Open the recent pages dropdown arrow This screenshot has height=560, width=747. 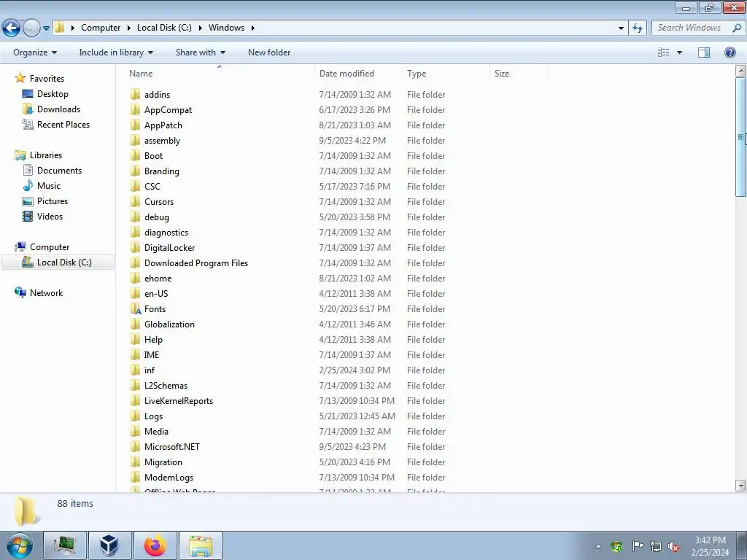[x=46, y=28]
